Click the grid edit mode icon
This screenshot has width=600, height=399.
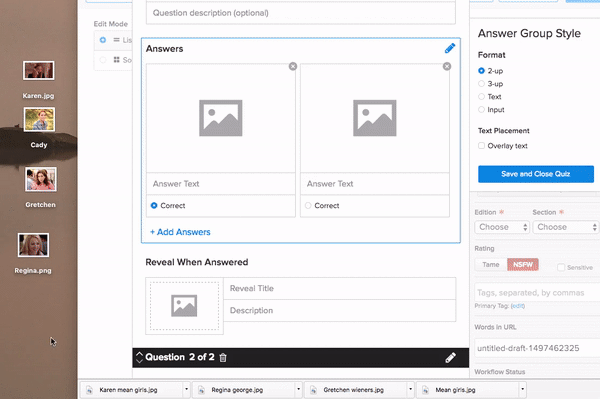pos(116,60)
